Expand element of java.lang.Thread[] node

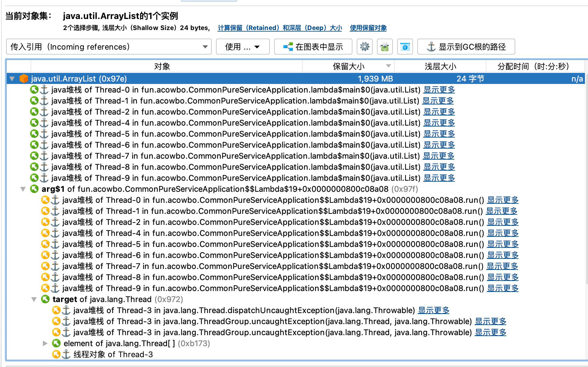coord(45,343)
